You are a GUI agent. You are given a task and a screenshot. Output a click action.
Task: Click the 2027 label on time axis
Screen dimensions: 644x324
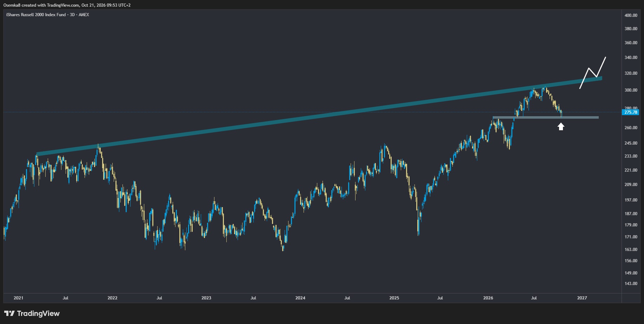[582, 298]
